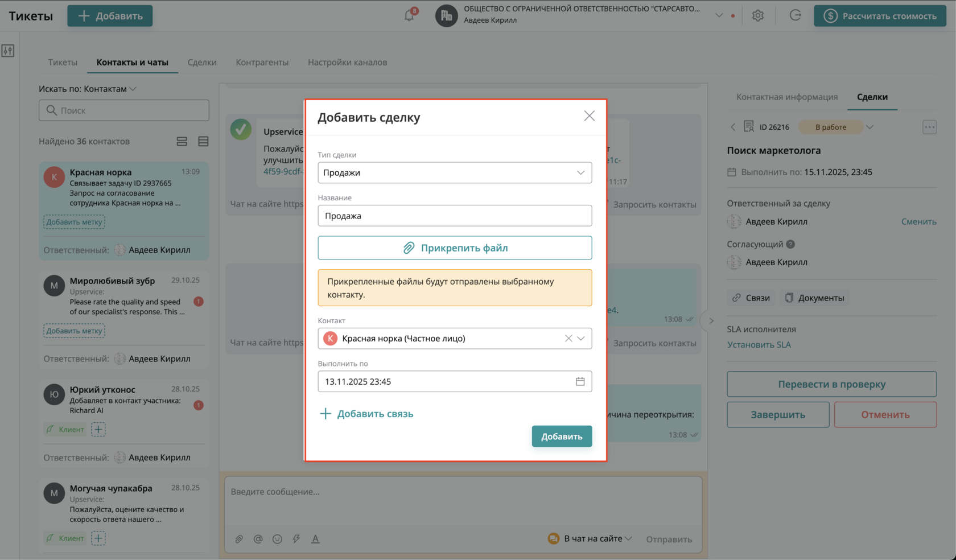Open the calendar date picker icon

[x=580, y=381]
